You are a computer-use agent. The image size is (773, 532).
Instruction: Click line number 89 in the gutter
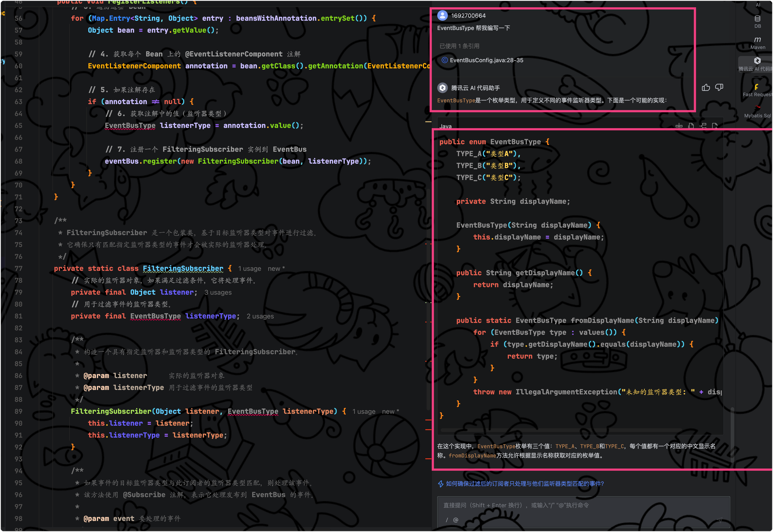pos(18,412)
